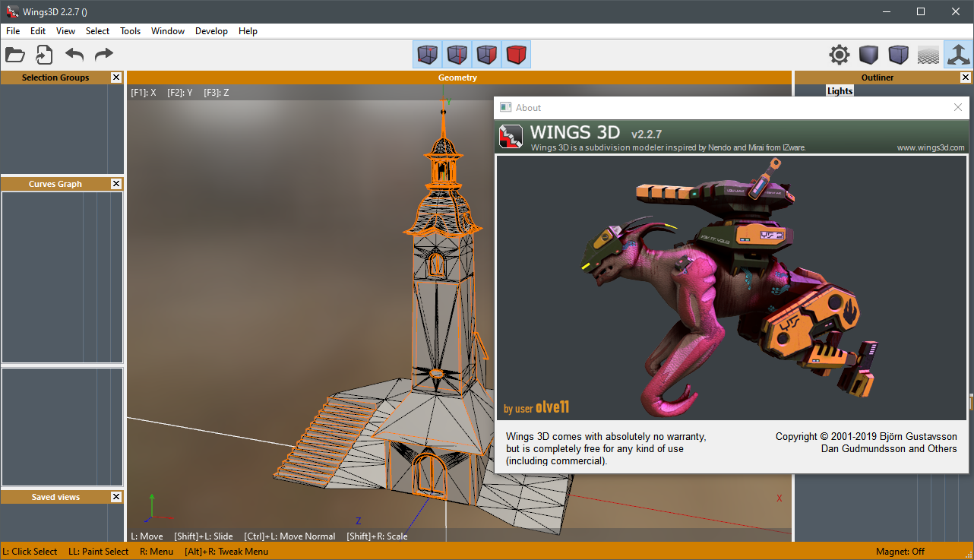
Task: Click the 'LL: Paint Select' status hint
Action: point(99,552)
